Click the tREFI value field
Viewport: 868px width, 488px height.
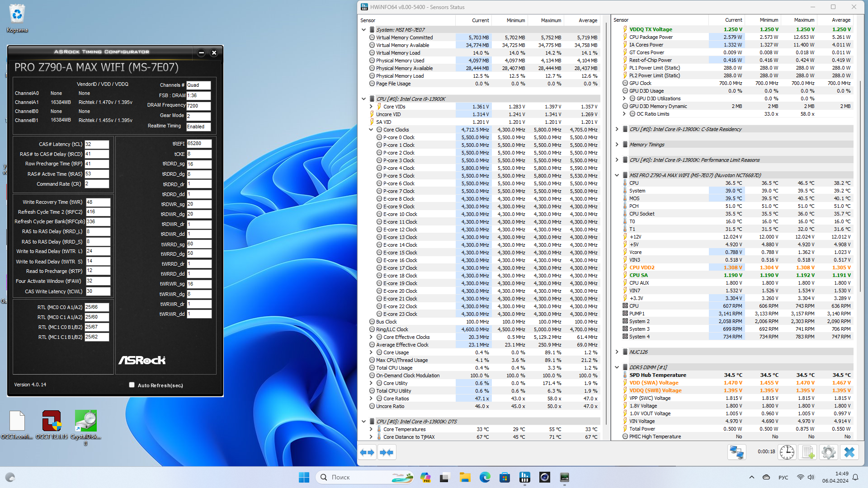click(x=199, y=144)
